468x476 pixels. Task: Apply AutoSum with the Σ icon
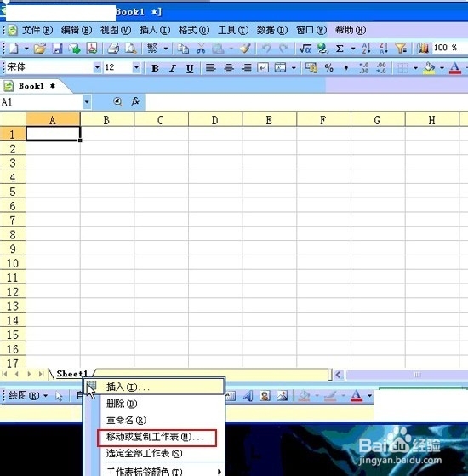[x=340, y=49]
